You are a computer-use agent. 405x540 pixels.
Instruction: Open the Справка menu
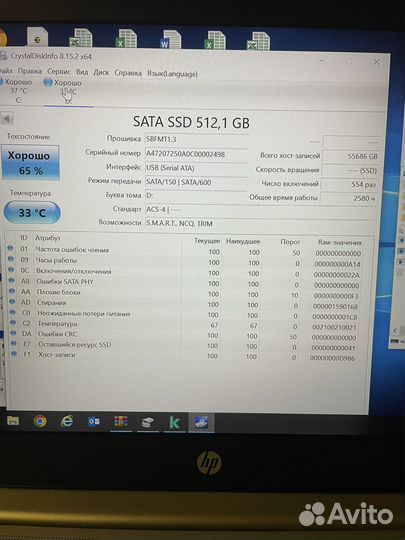pyautogui.click(x=128, y=73)
